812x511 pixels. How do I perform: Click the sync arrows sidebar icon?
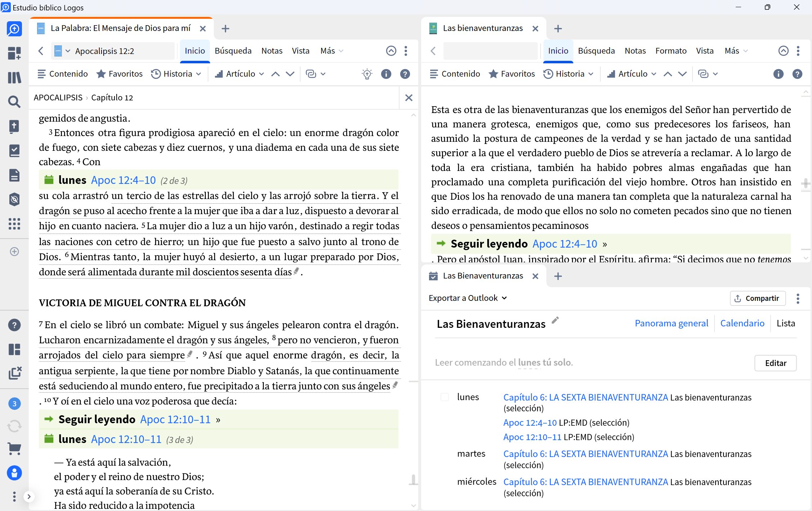14,426
